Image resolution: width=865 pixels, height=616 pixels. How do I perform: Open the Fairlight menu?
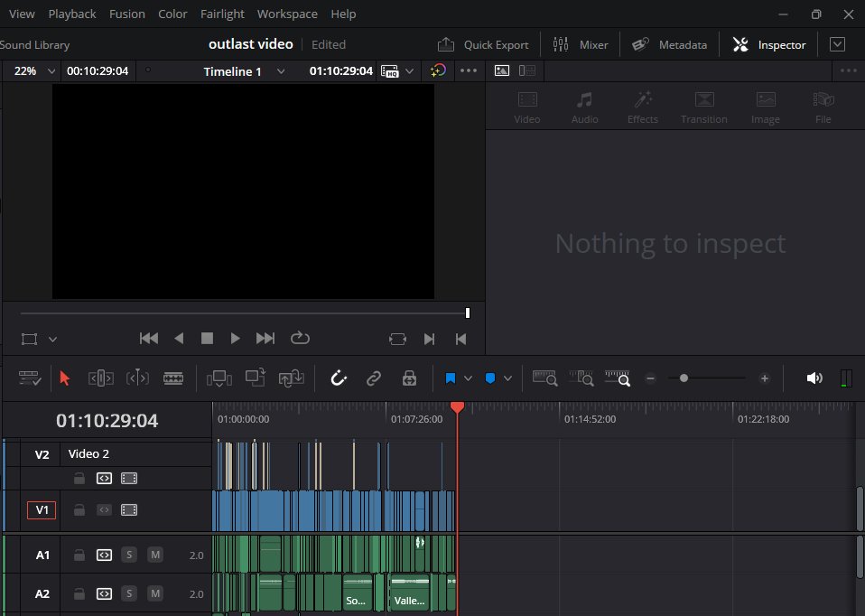pos(222,14)
